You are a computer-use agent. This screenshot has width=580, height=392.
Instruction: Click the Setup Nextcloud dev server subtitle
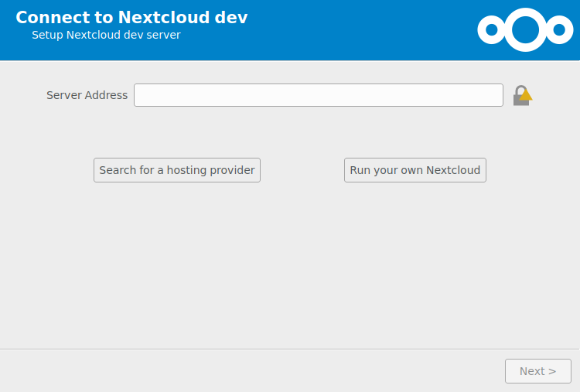point(106,35)
